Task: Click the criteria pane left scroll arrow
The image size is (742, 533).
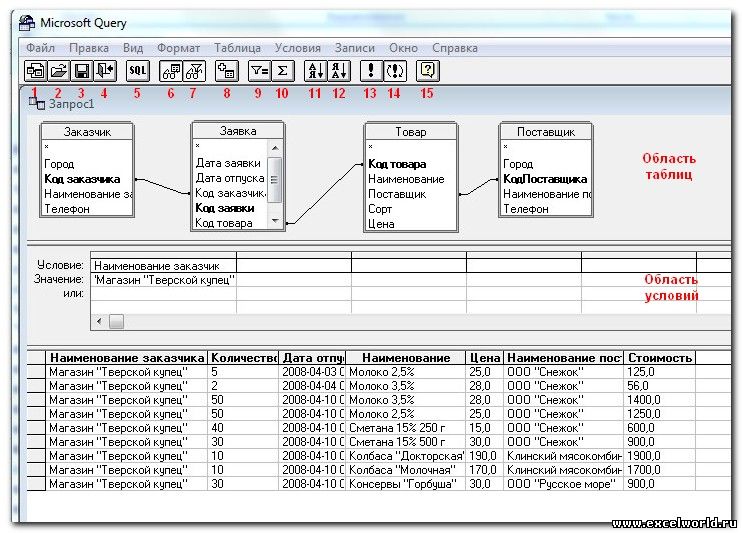Action: [x=99, y=321]
